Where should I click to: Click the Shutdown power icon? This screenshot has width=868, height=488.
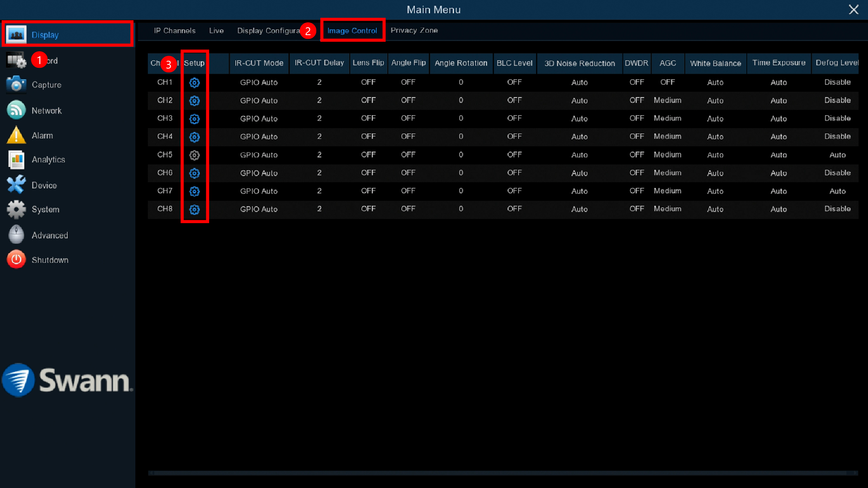16,259
